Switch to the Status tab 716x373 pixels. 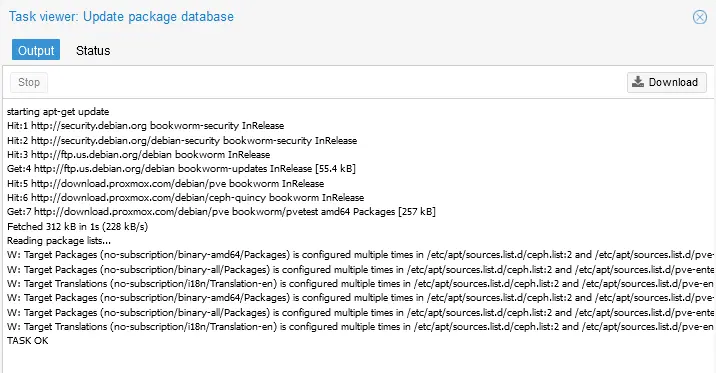point(93,50)
